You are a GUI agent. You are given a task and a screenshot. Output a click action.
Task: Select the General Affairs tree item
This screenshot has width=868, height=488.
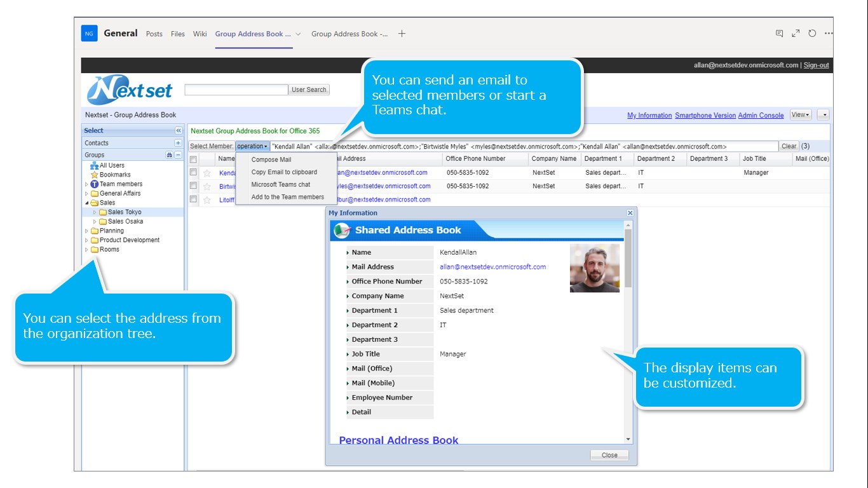coord(120,194)
